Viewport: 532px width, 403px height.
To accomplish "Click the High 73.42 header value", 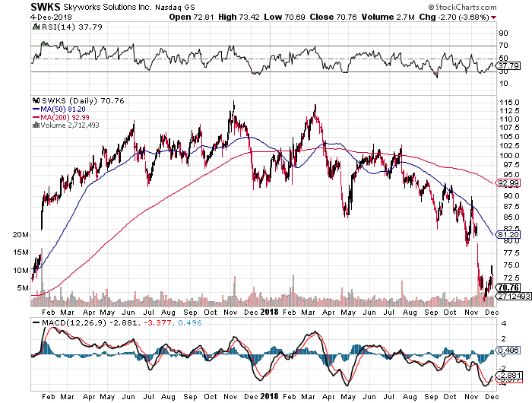I will click(239, 17).
